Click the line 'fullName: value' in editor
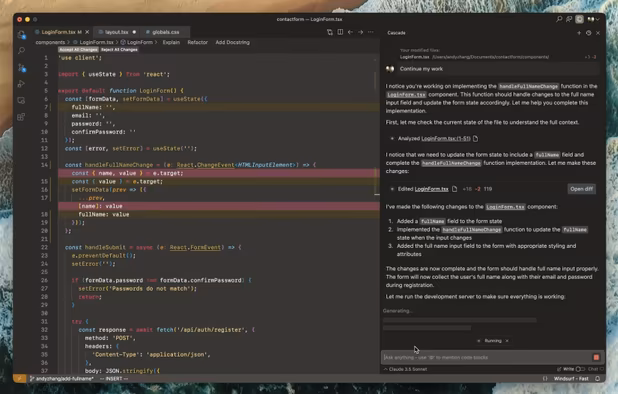 [104, 214]
